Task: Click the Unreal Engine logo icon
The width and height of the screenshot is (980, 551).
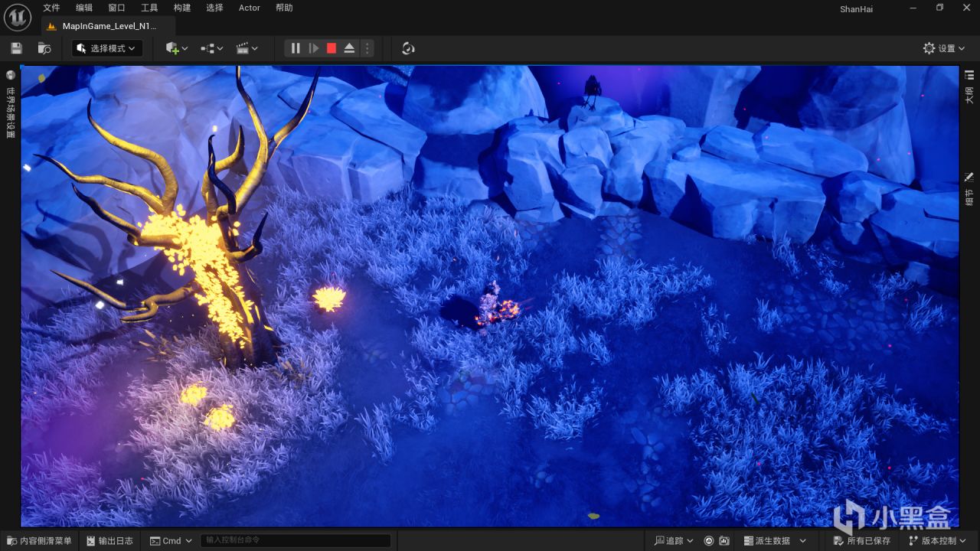Action: pyautogui.click(x=18, y=16)
